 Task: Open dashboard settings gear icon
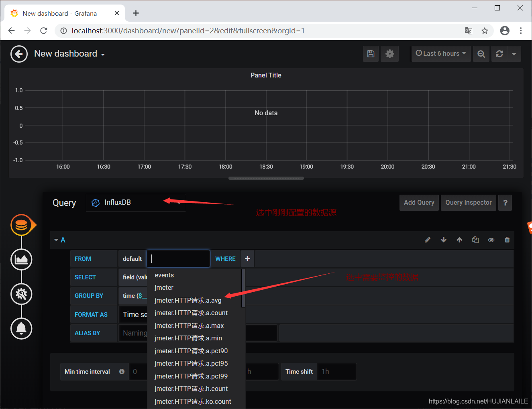coord(389,54)
